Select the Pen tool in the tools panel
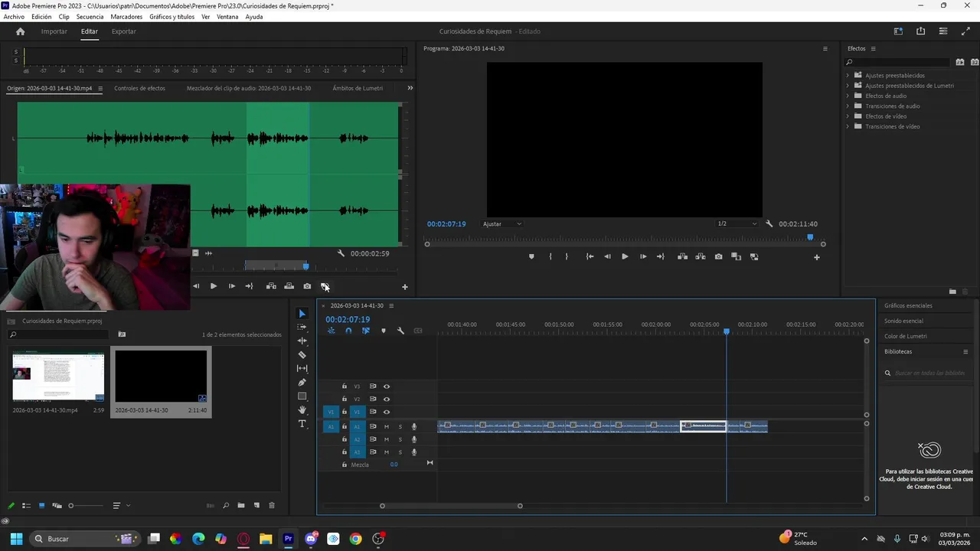This screenshot has height=551, width=980. tap(302, 383)
